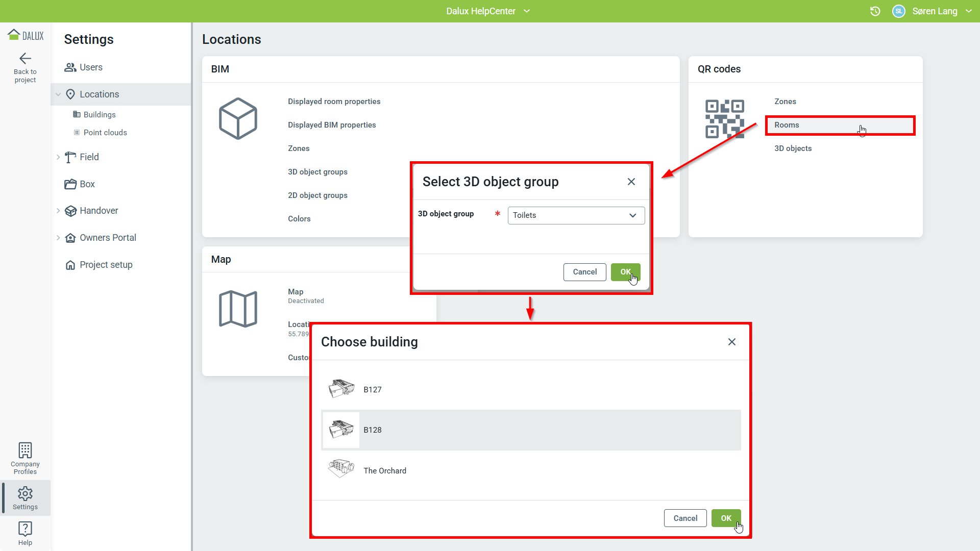Click the Back to project arrow
Screen dimensions: 980x551
tap(25, 59)
